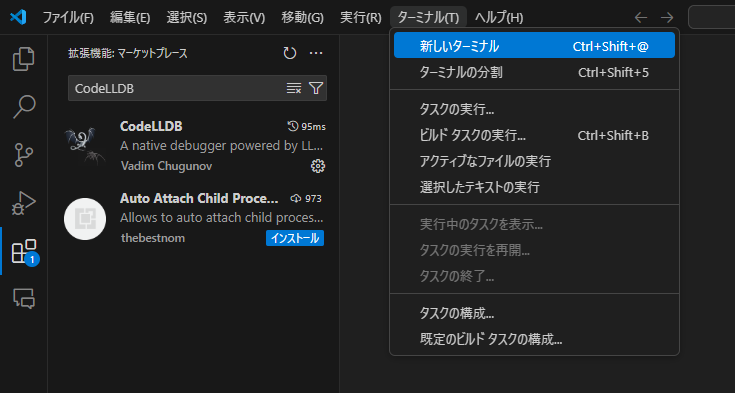Screen dimensions: 735x393
Task: Open the Run and Debug view
Action: (23, 203)
